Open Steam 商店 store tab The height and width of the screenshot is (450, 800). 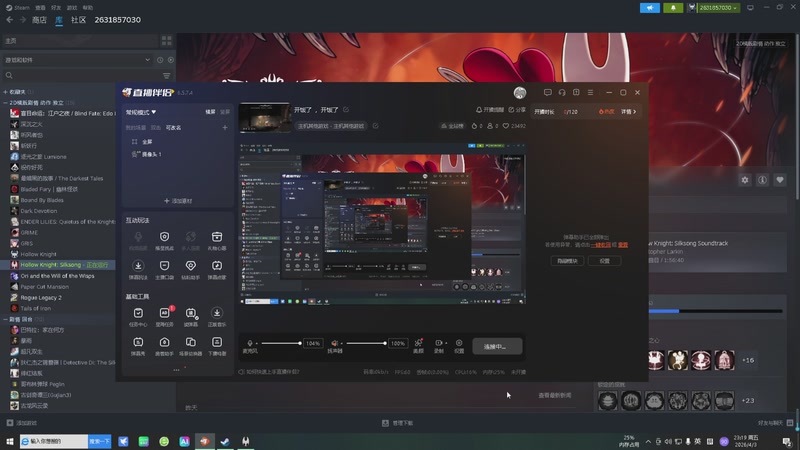coord(39,20)
